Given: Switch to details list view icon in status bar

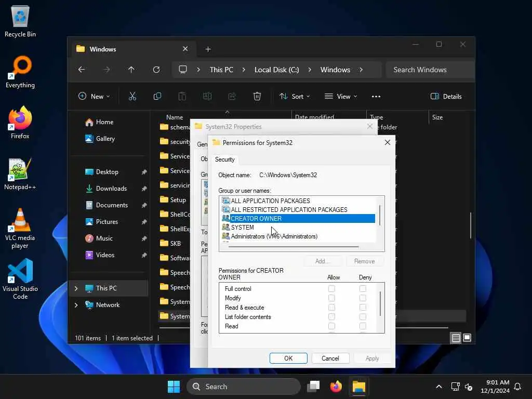Looking at the screenshot, I should 456,338.
